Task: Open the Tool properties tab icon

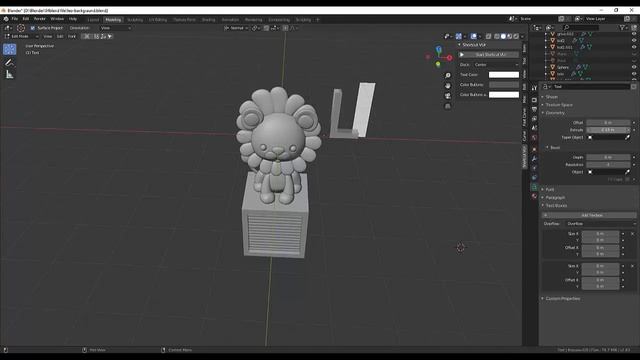Action: point(534,89)
